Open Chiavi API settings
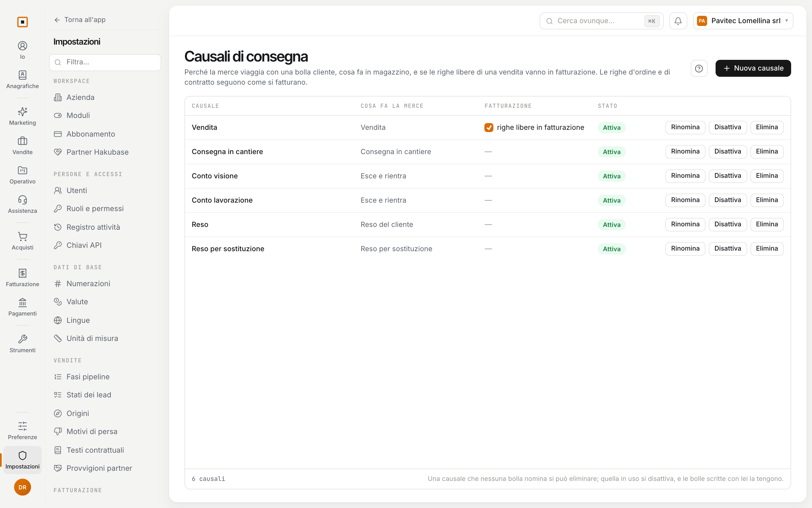This screenshot has width=812, height=508. click(x=105, y=245)
